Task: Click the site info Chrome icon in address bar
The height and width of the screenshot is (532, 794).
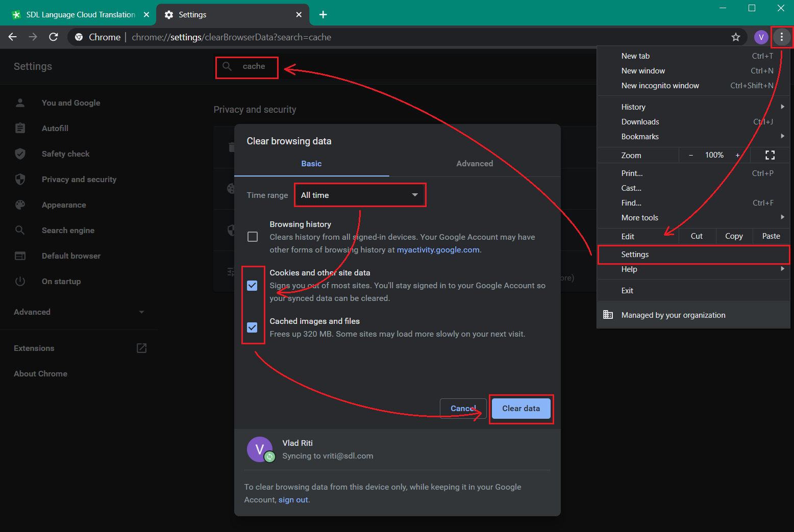Action: click(79, 37)
